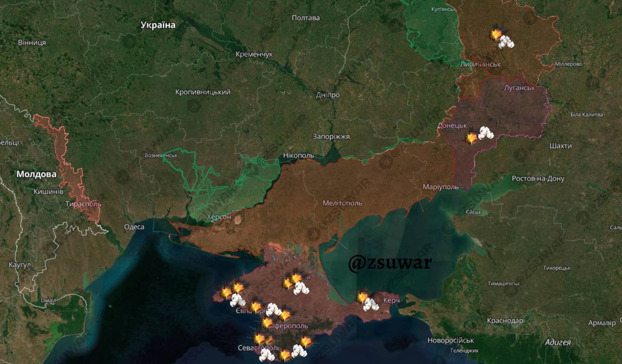Viewport: 622px width, 364px height.
Task: Select the Молдова country label
Action: pyautogui.click(x=36, y=174)
